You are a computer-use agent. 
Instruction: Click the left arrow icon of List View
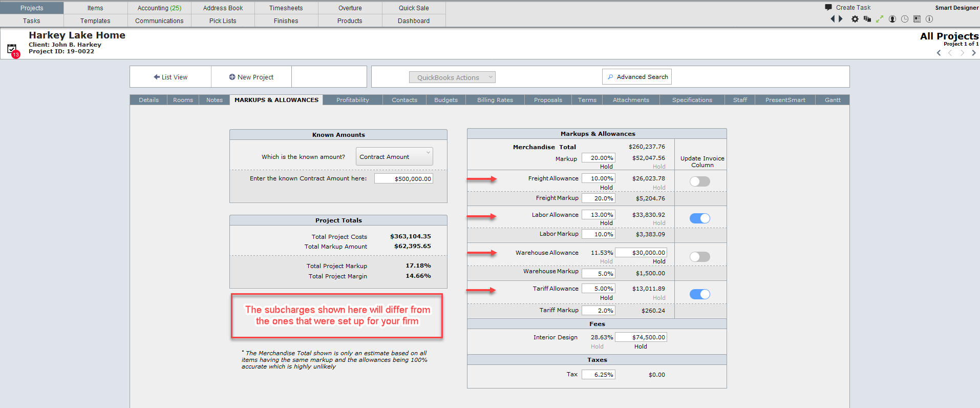(157, 77)
